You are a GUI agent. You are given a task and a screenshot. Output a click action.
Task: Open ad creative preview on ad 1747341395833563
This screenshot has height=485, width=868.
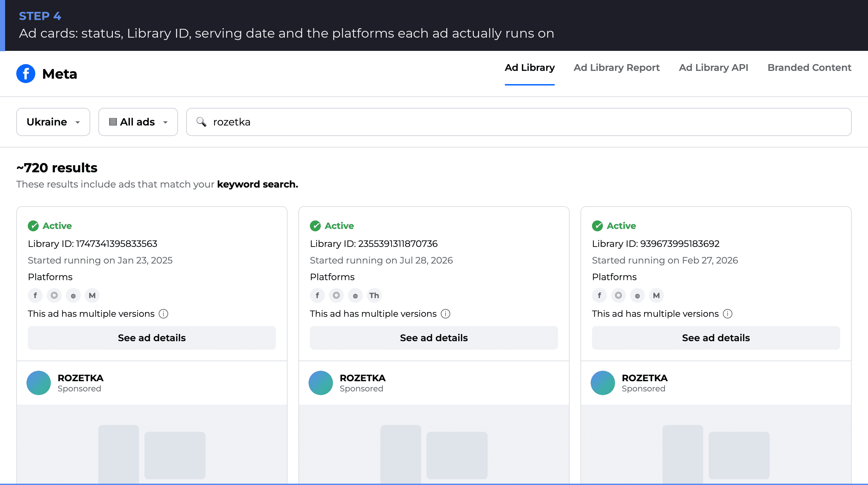pos(152,444)
